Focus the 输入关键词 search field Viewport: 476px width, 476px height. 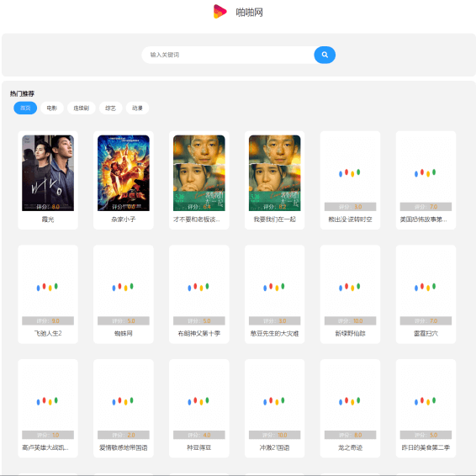(x=228, y=55)
